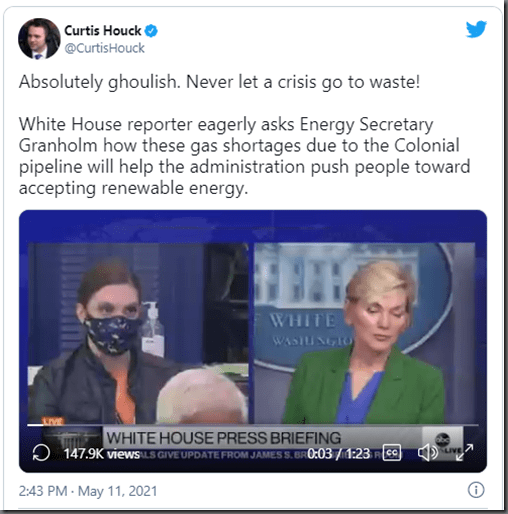This screenshot has height=514, width=508.
Task: Click the 147.9K views counter
Action: pos(101,454)
